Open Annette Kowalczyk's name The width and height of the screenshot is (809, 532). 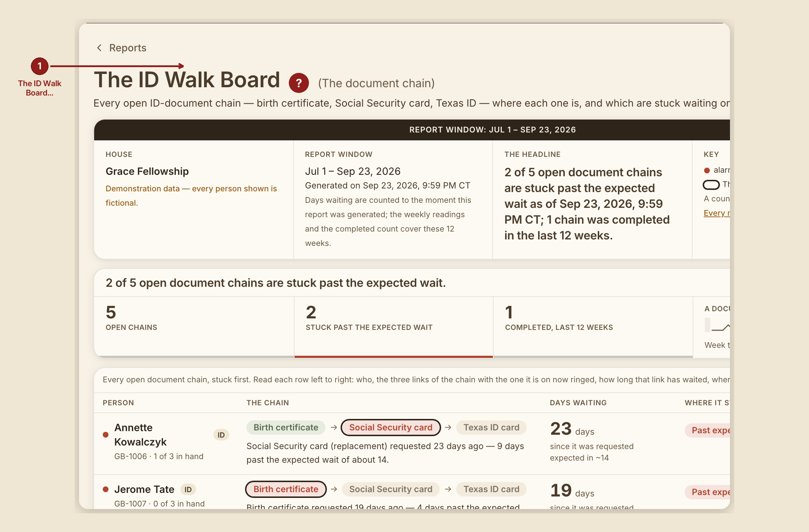(x=140, y=435)
